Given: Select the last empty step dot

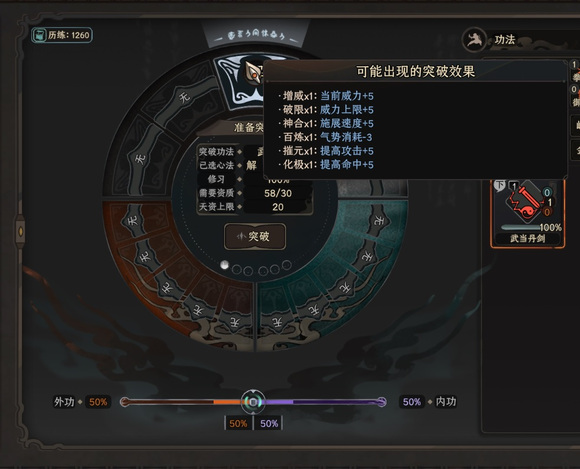Looking at the screenshot, I should (286, 265).
